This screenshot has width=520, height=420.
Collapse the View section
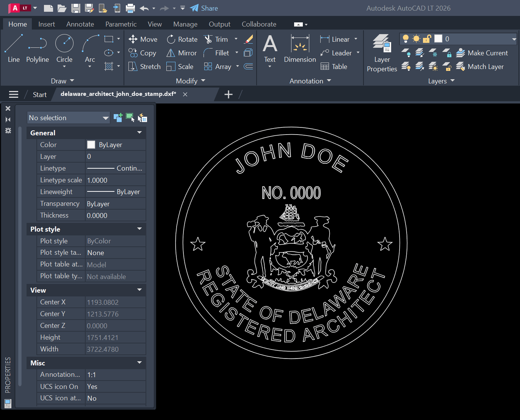pyautogui.click(x=139, y=290)
